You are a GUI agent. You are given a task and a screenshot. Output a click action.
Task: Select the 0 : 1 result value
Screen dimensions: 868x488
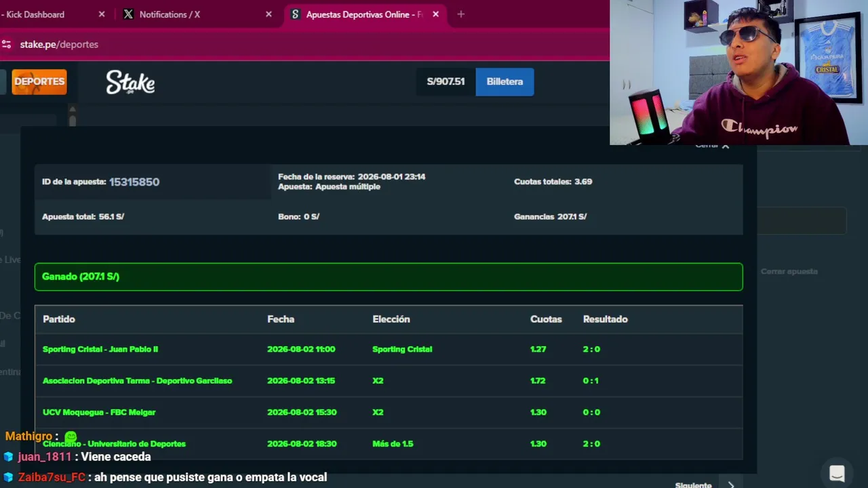tap(591, 381)
